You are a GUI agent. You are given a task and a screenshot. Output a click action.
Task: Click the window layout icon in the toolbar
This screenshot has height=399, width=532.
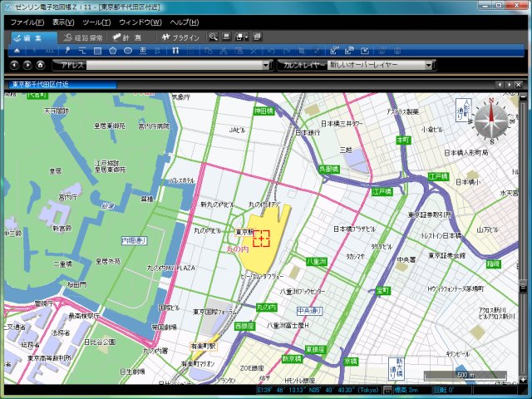[239, 37]
